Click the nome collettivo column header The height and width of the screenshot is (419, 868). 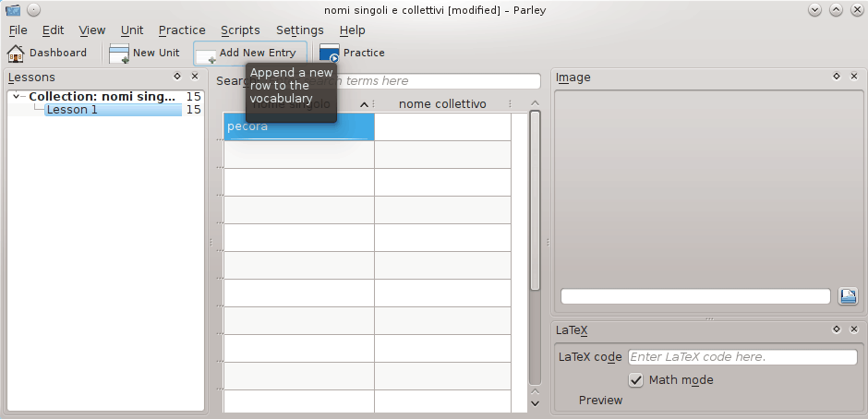click(442, 104)
